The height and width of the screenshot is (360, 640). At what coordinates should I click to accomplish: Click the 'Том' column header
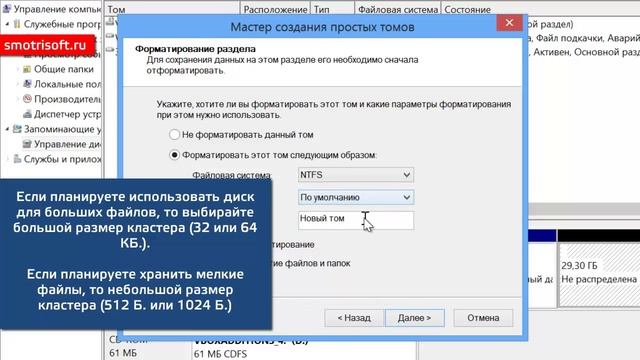172,9
